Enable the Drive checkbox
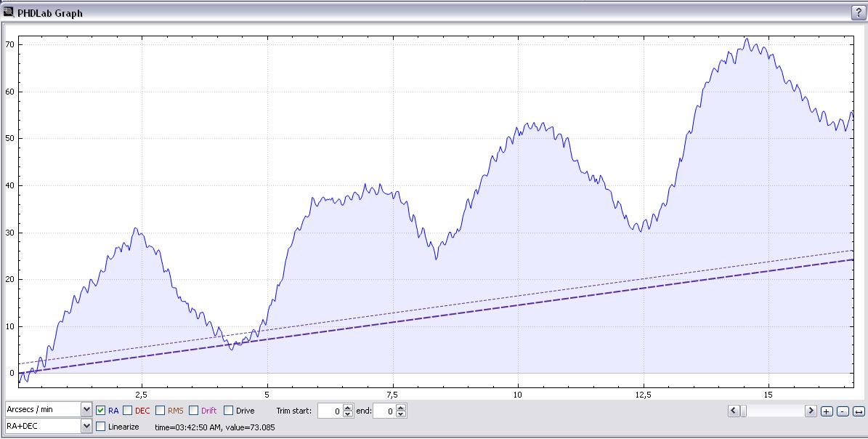 pyautogui.click(x=229, y=410)
